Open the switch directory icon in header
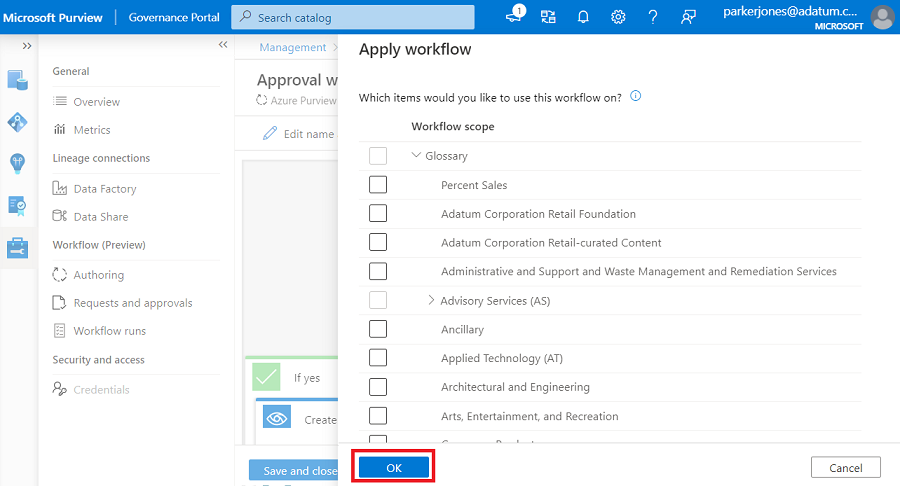The width and height of the screenshot is (900, 486). pyautogui.click(x=548, y=17)
